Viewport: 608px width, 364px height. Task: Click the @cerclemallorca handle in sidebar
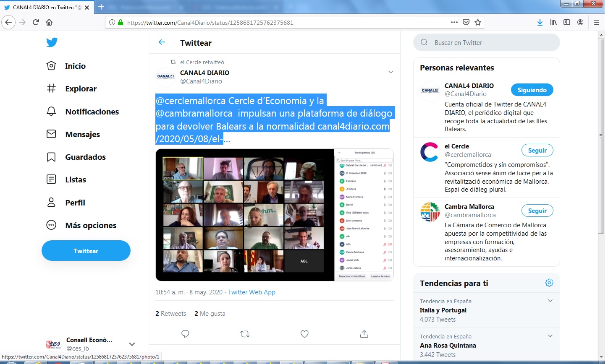click(468, 154)
